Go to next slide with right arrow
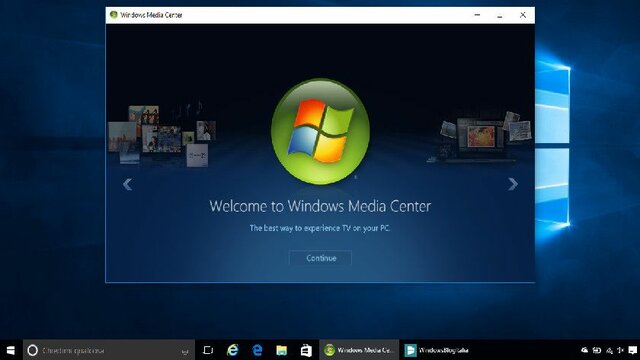This screenshot has width=640, height=360. [513, 184]
